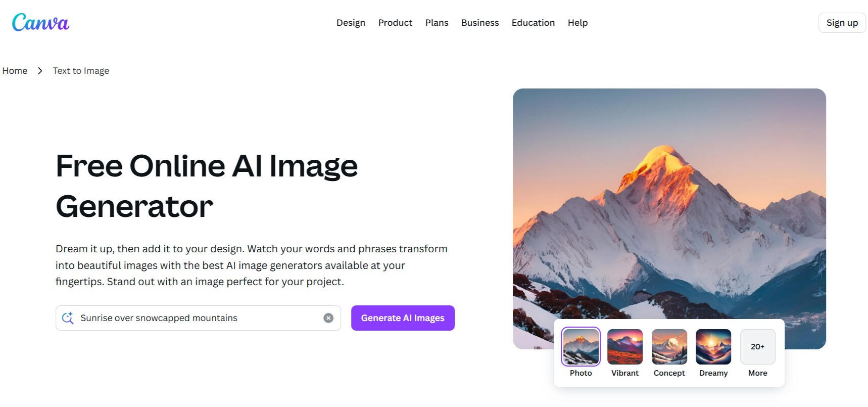Image resolution: width=868 pixels, height=407 pixels.
Task: Click Generate AI Images button
Action: pos(403,318)
